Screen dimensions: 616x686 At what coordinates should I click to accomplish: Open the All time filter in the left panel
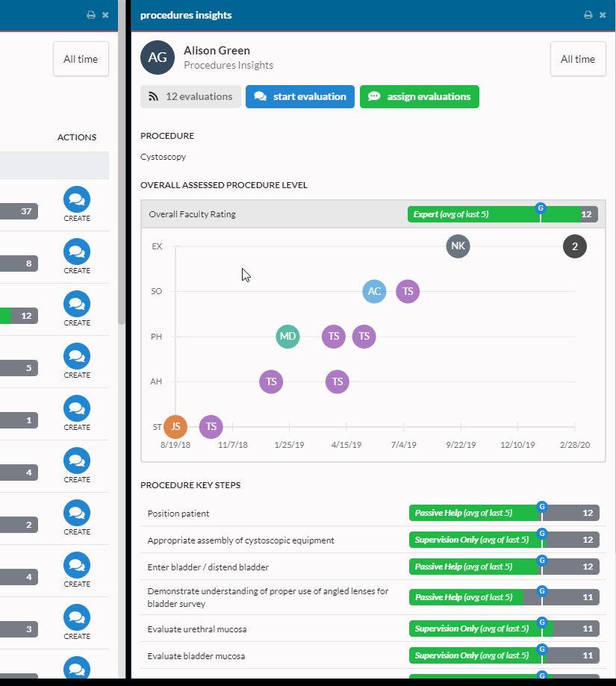click(81, 59)
